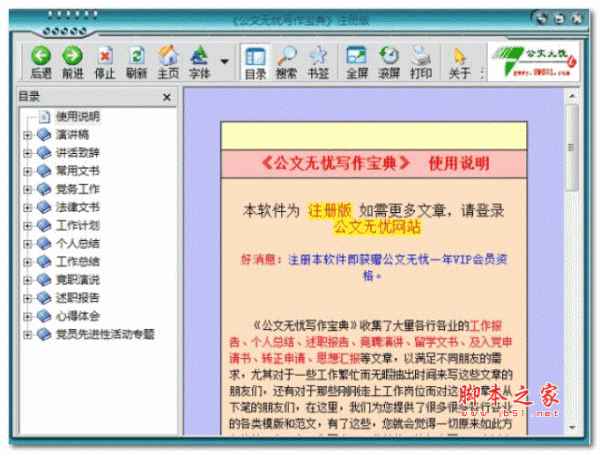The image size is (600, 454).
Task: Click the 后退 back arrow icon
Action: [x=41, y=56]
